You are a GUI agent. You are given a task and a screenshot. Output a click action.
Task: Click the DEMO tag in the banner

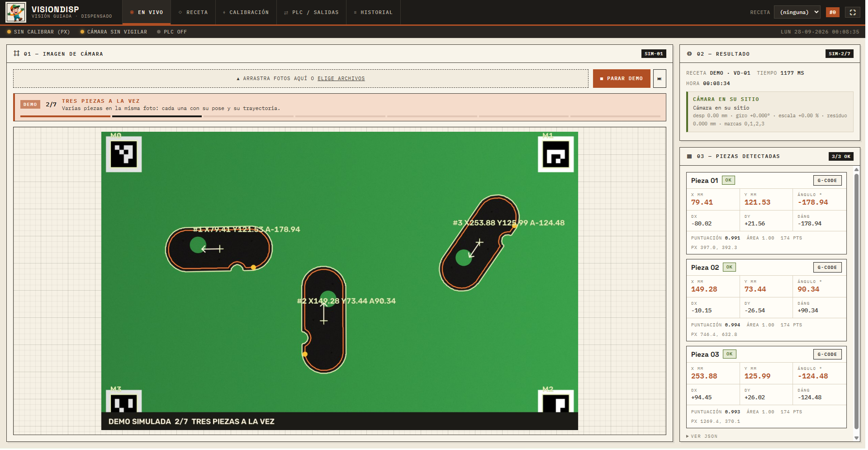pos(30,105)
